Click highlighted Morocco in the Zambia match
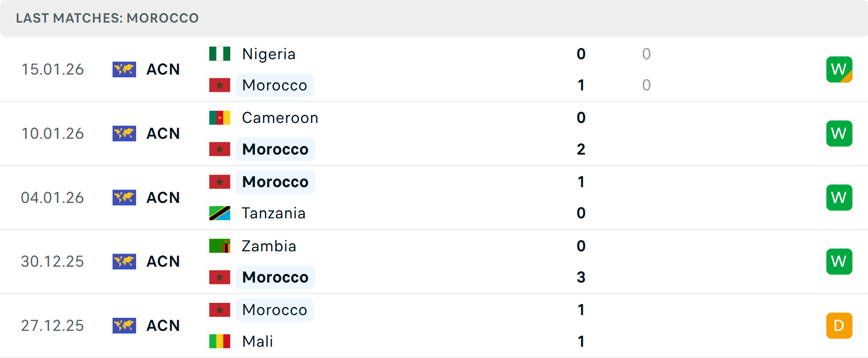Viewport: 868px width, 358px height. pos(275,277)
